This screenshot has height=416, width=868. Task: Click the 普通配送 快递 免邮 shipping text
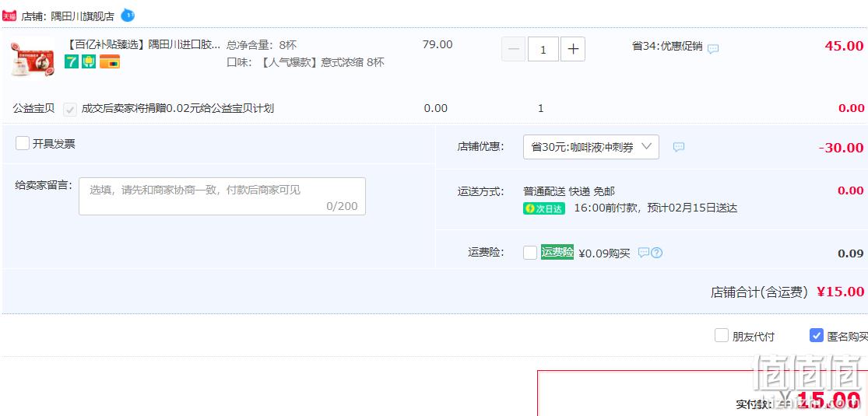click(569, 191)
